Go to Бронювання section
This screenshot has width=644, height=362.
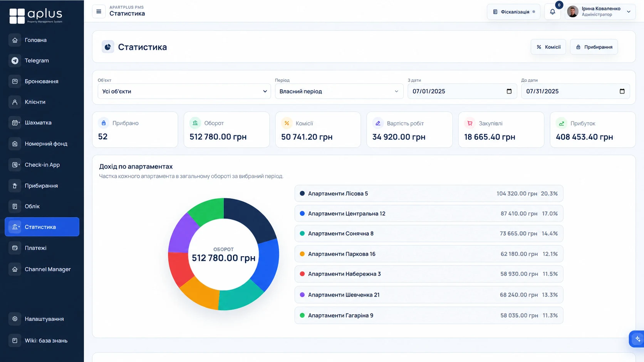pos(42,81)
